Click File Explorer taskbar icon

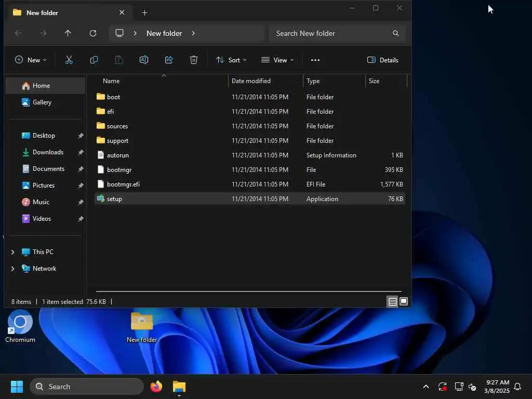pyautogui.click(x=179, y=387)
